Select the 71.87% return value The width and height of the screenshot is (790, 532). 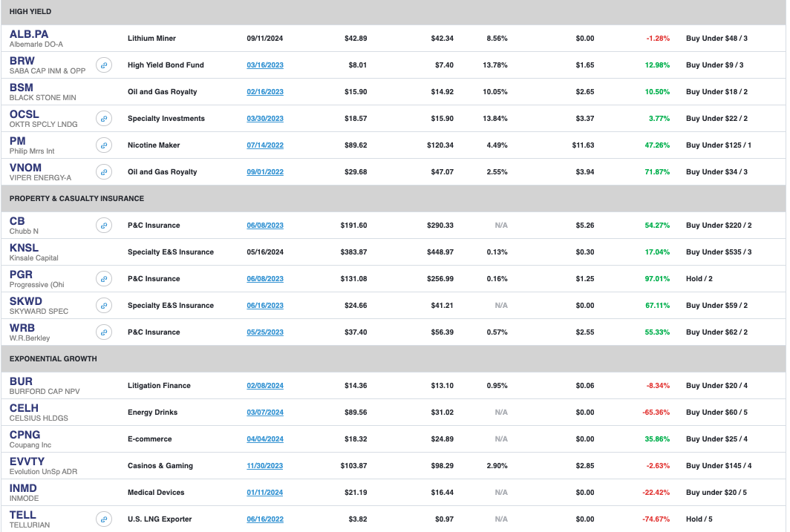click(x=658, y=171)
